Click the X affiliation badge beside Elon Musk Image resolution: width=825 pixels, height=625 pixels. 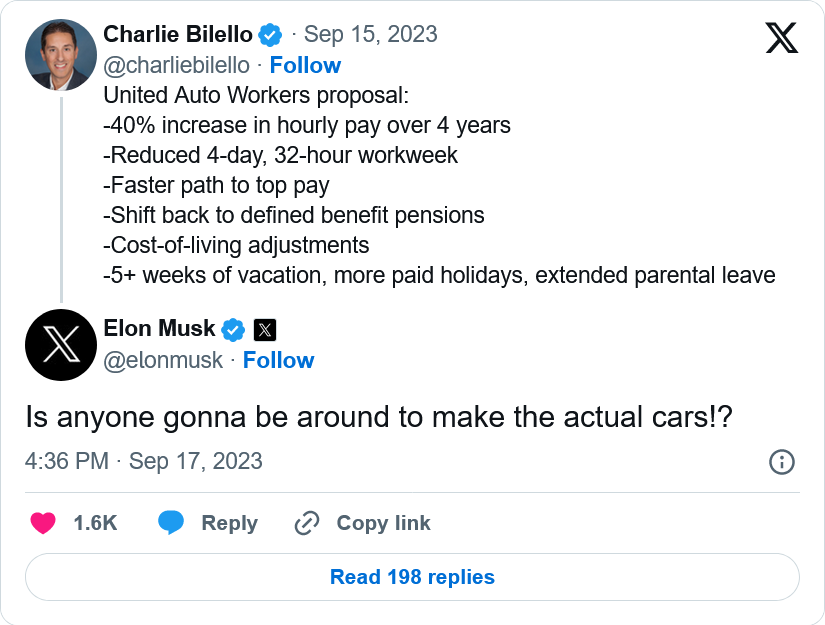pos(264,329)
